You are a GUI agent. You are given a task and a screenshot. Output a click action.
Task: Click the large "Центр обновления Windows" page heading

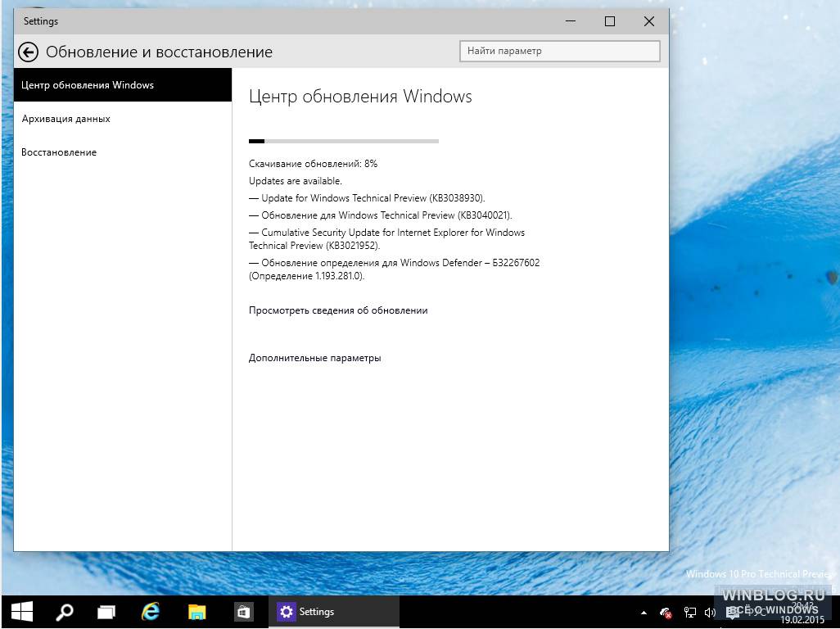coord(360,97)
